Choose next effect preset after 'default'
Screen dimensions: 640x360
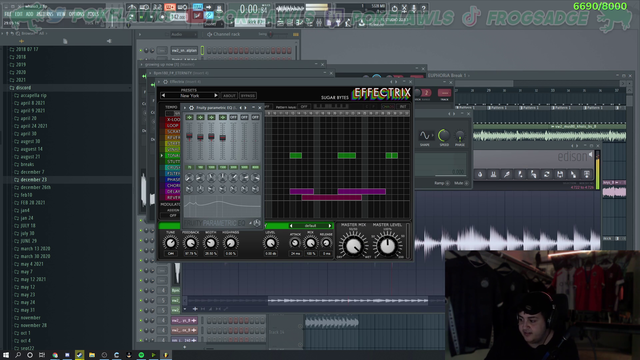coord(330,226)
